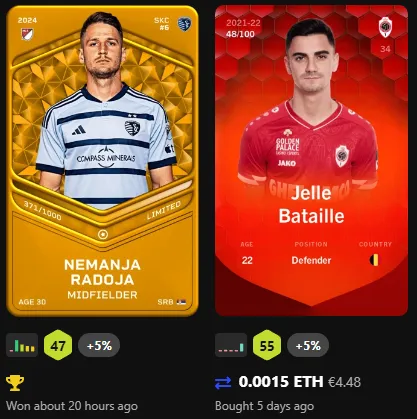Image resolution: width=417 pixels, height=419 pixels.
Task: Click the Sporting KC crest on gold card
Action: pyautogui.click(x=184, y=24)
